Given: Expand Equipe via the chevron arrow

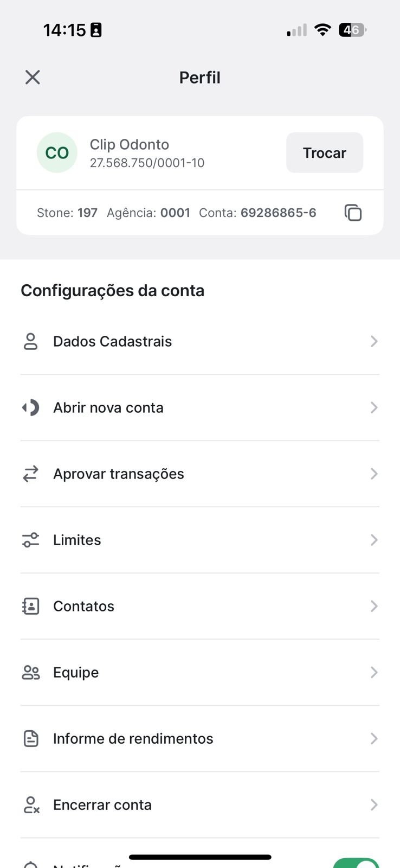Looking at the screenshot, I should tap(373, 672).
